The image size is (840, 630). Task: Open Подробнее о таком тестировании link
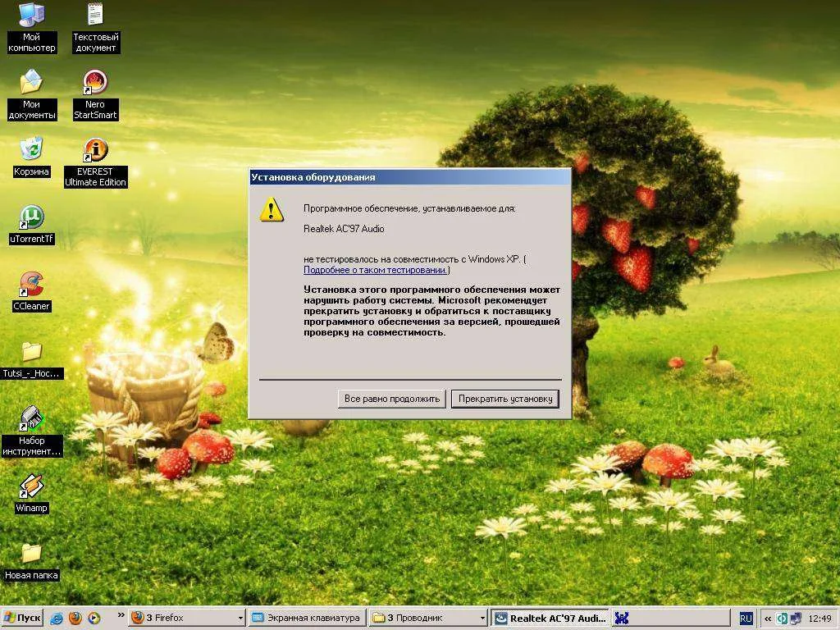[375, 270]
